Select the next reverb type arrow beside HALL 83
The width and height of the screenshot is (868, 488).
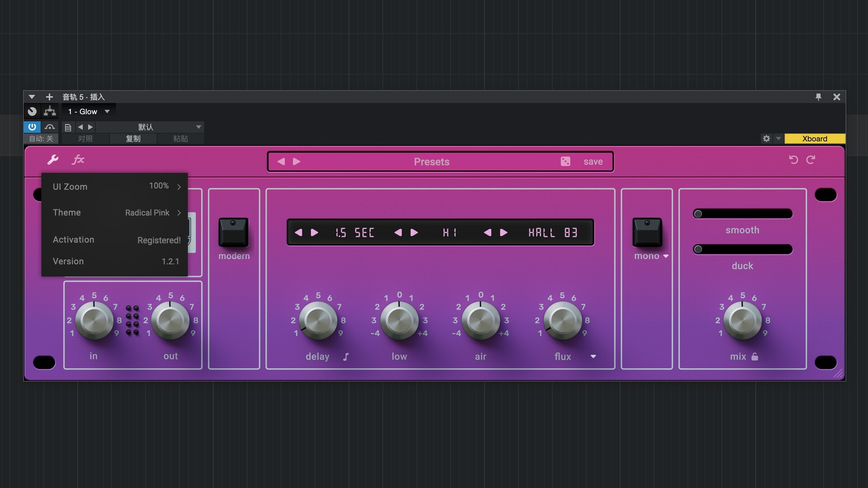point(503,233)
